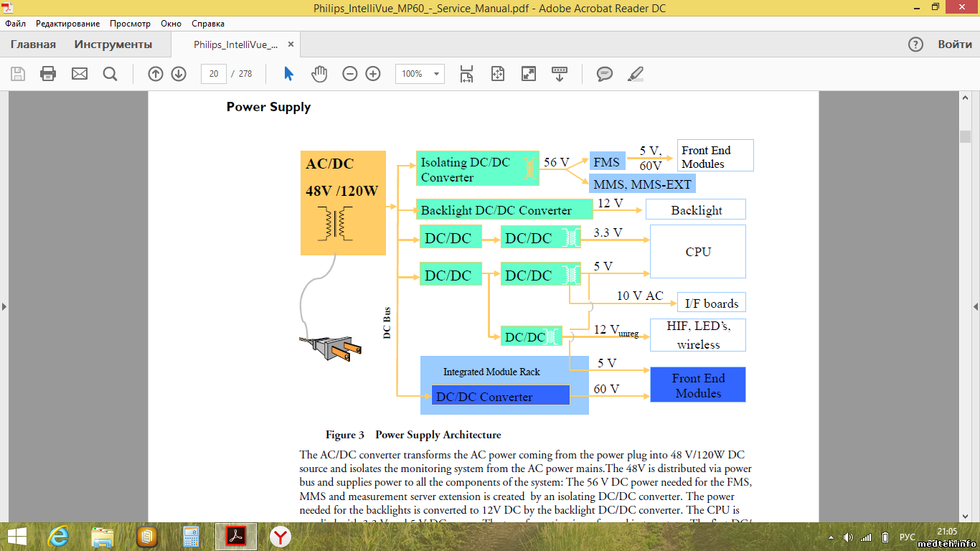Open the Find text magnifier tool
980x551 pixels.
click(x=110, y=74)
